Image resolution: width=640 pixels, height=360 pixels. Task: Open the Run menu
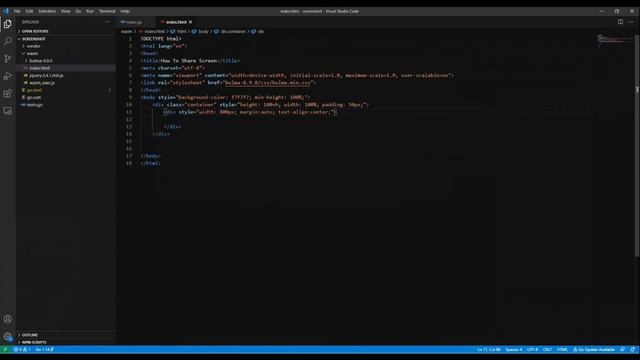pyautogui.click(x=90, y=11)
